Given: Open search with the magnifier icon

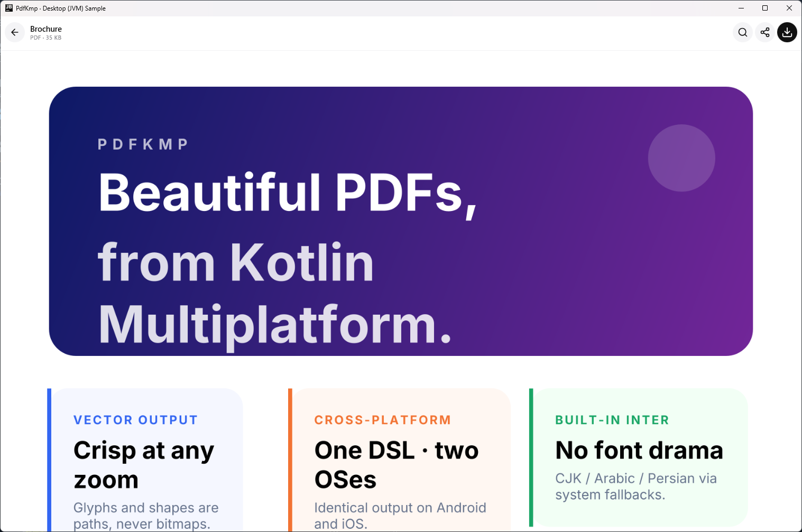Looking at the screenshot, I should click(x=743, y=33).
